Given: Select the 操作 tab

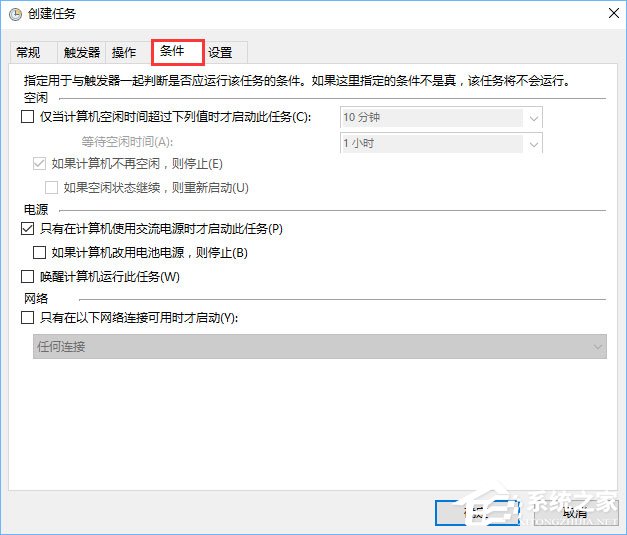Looking at the screenshot, I should point(128,52).
